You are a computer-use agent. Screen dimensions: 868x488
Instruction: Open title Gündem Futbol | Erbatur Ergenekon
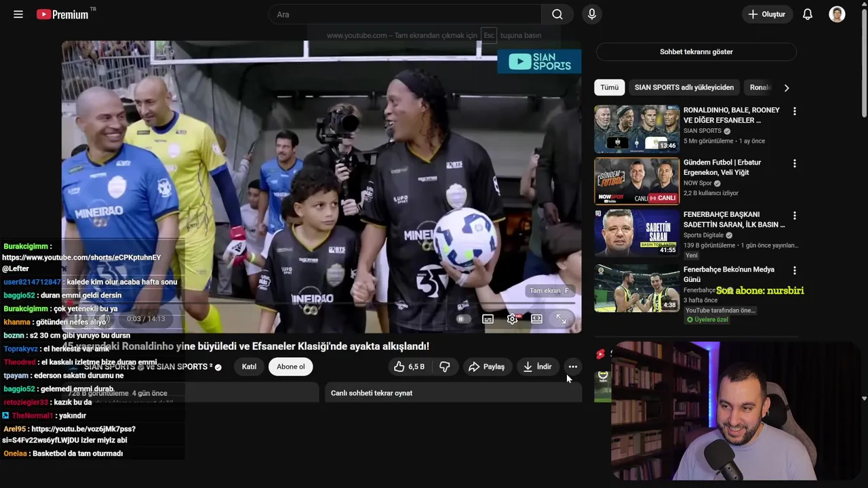(722, 167)
